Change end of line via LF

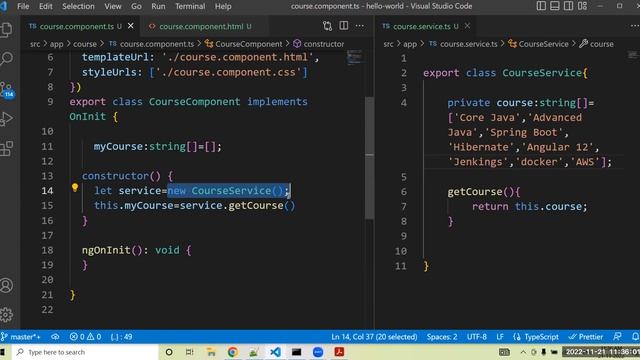(x=500, y=337)
